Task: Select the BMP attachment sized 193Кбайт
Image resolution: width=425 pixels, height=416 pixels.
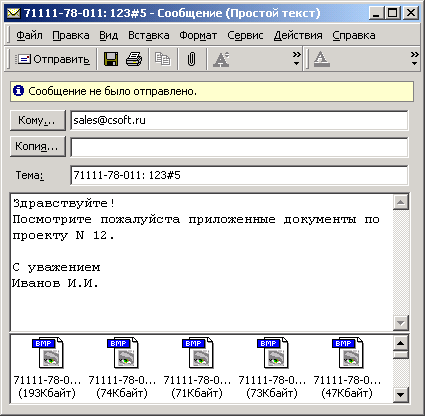Action: (x=47, y=368)
